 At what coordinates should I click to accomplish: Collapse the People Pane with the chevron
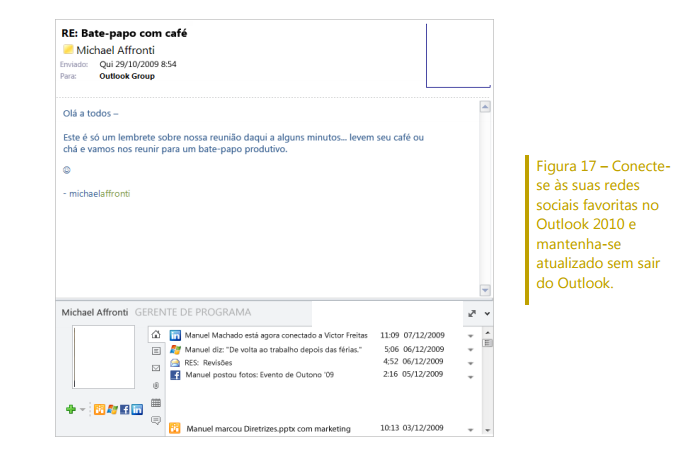pos(487,313)
